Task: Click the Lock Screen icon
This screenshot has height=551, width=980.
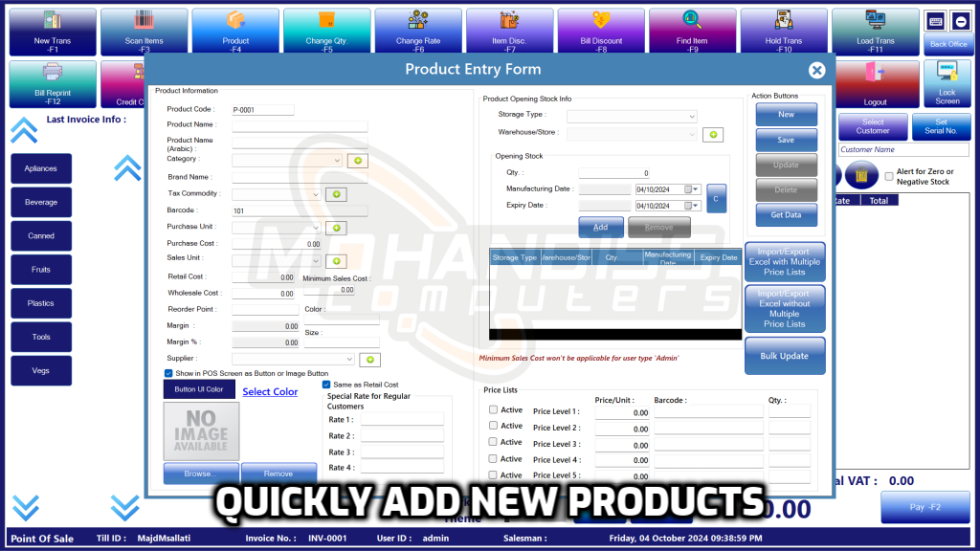Action: click(x=946, y=83)
